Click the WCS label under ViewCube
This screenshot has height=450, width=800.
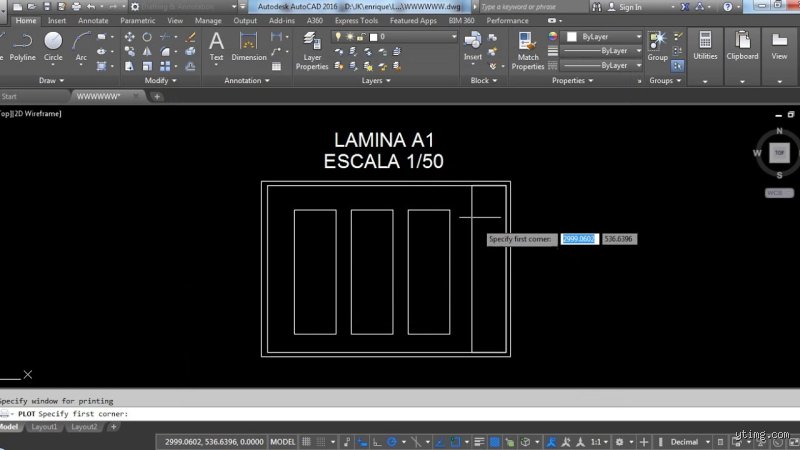pyautogui.click(x=778, y=193)
